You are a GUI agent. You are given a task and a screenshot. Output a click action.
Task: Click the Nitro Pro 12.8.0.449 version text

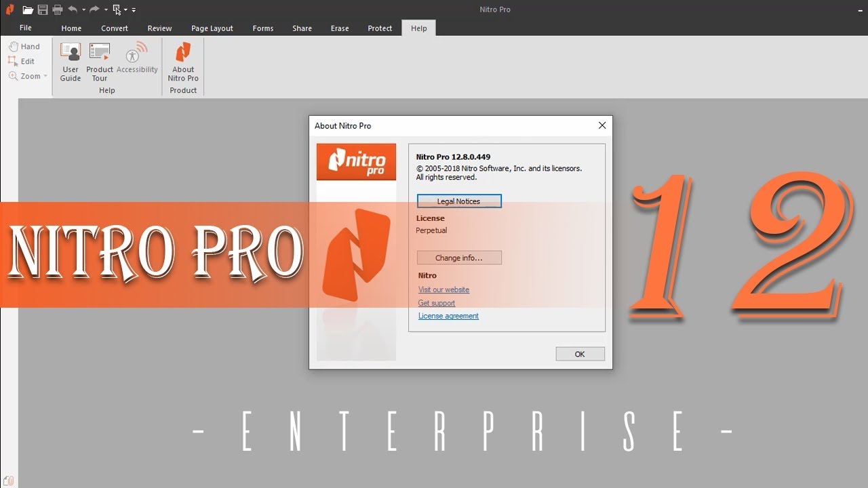click(x=453, y=157)
